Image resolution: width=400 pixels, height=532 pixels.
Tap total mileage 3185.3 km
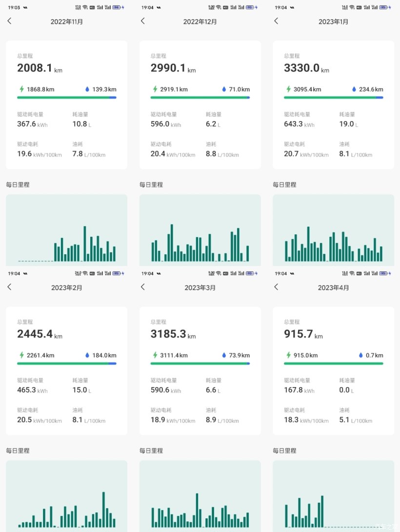pyautogui.click(x=173, y=334)
